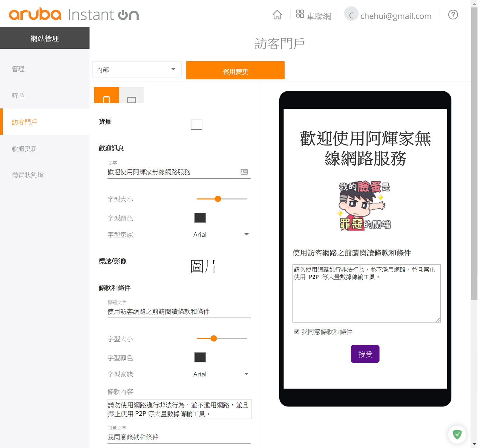Open the 內部 portal type dropdown
Image resolution: width=478 pixels, height=448 pixels.
(x=137, y=70)
